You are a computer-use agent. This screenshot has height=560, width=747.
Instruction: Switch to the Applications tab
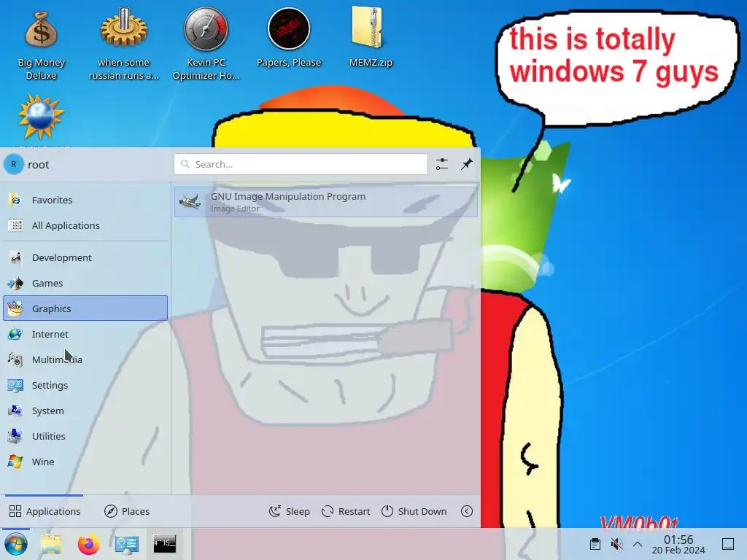coord(44,511)
